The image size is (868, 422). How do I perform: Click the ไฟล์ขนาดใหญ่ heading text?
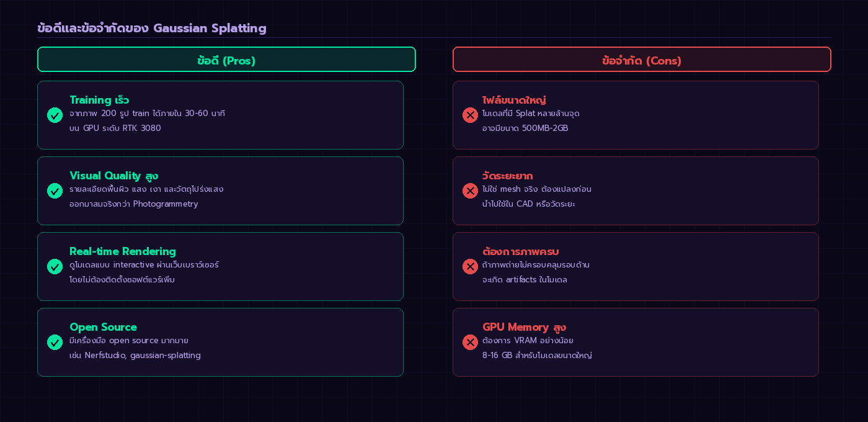514,100
